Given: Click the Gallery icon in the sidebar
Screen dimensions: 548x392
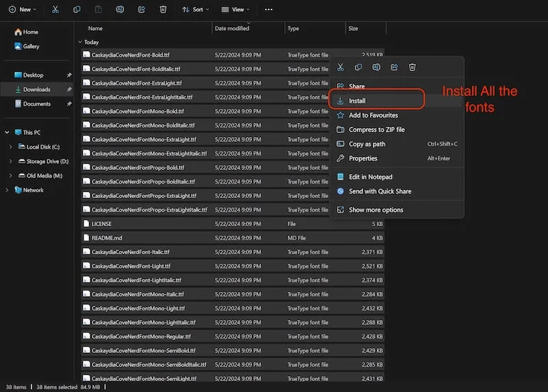Looking at the screenshot, I should [18, 46].
